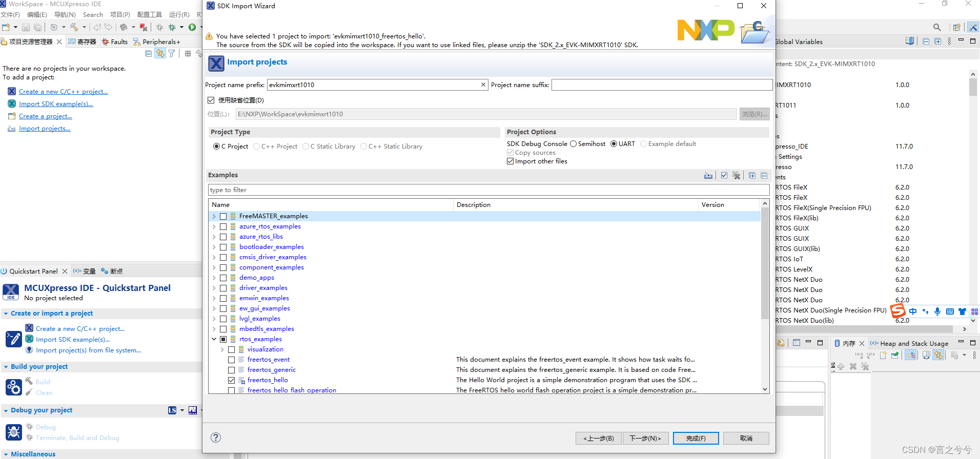Click collapse all icon in Examples toolbar
The image size is (980, 459).
pos(764,175)
